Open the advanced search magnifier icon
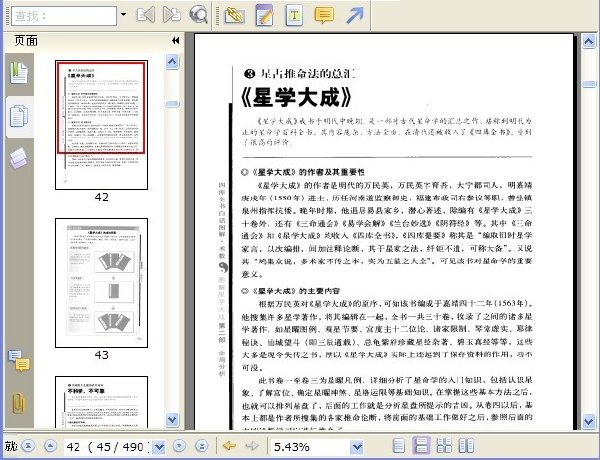The image size is (600, 460). click(x=199, y=15)
